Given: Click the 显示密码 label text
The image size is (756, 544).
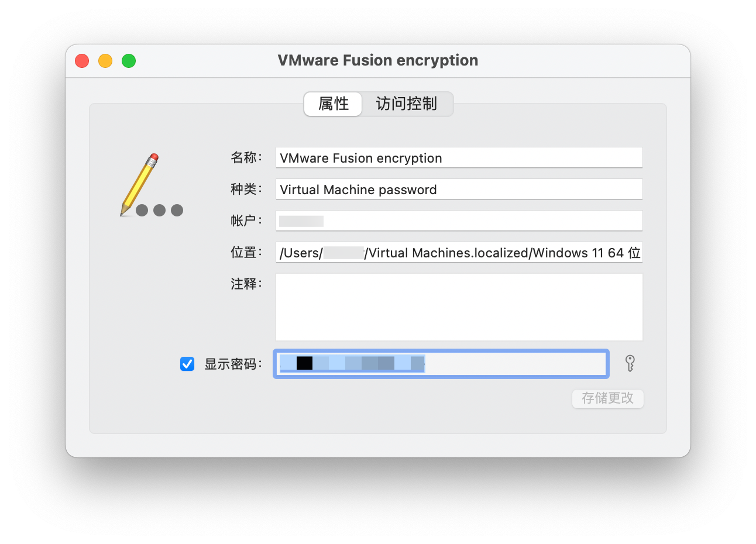Looking at the screenshot, I should point(232,364).
